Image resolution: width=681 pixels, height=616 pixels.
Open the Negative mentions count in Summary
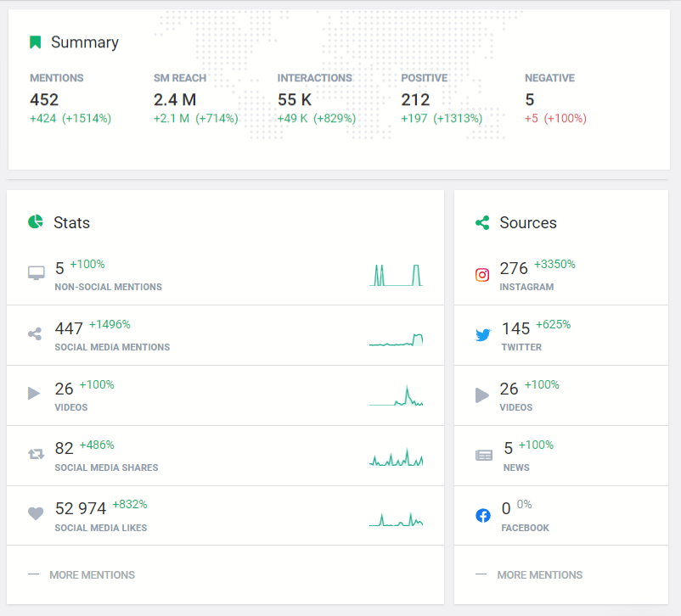[x=530, y=99]
